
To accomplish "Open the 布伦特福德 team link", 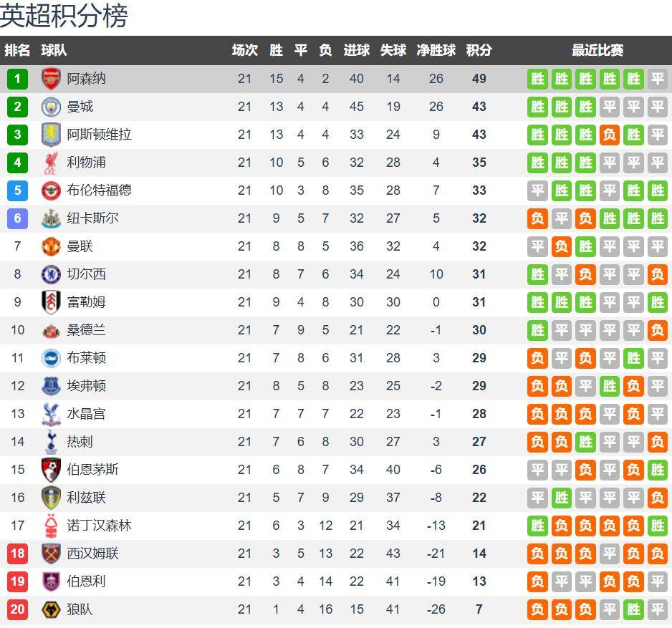I will [x=99, y=190].
